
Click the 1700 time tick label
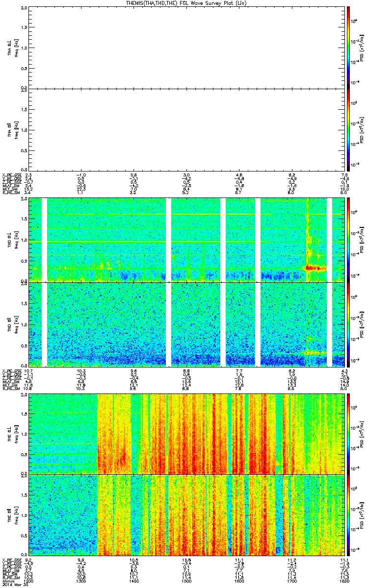click(x=292, y=581)
